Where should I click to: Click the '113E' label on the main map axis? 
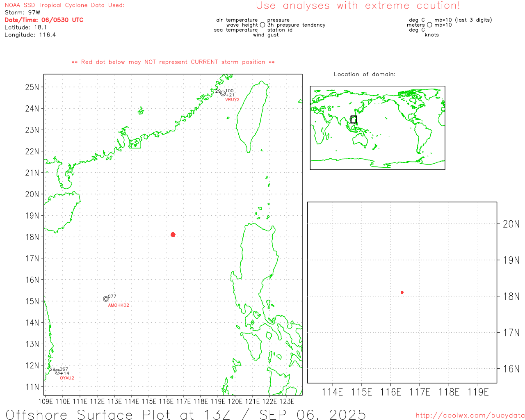(114, 401)
